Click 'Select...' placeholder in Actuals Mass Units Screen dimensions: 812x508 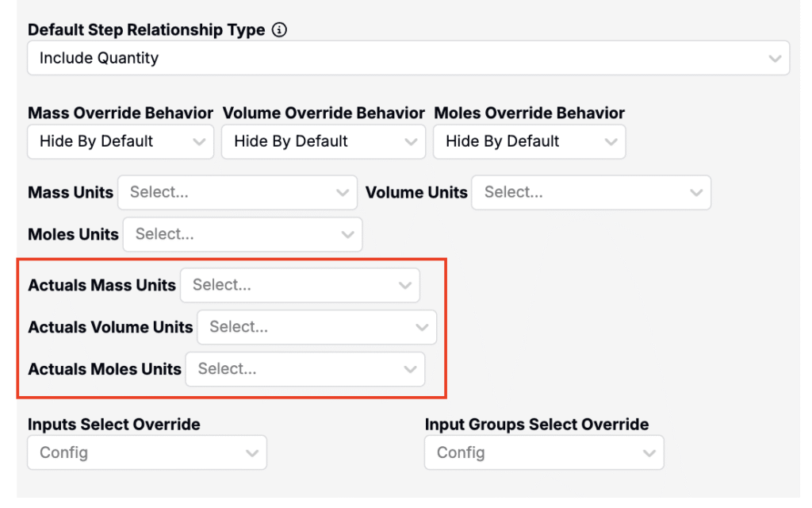pyautogui.click(x=221, y=285)
